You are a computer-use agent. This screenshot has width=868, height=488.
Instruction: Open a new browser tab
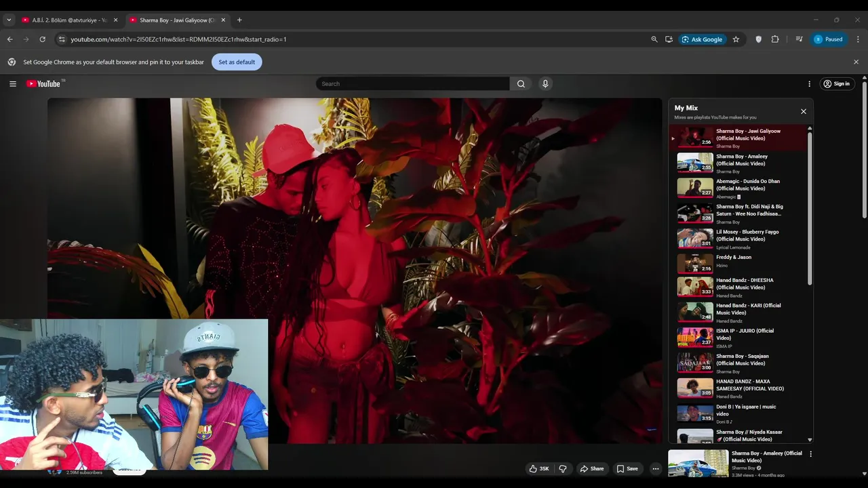click(x=239, y=20)
